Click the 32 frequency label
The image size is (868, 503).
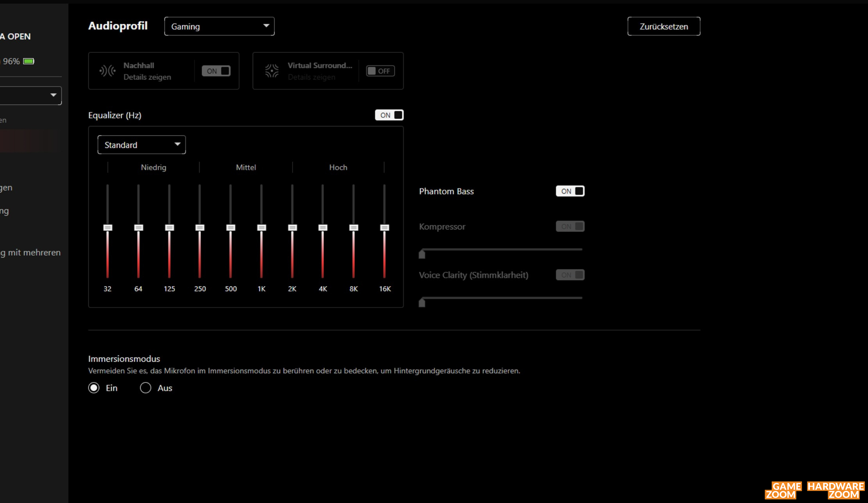[x=108, y=289]
